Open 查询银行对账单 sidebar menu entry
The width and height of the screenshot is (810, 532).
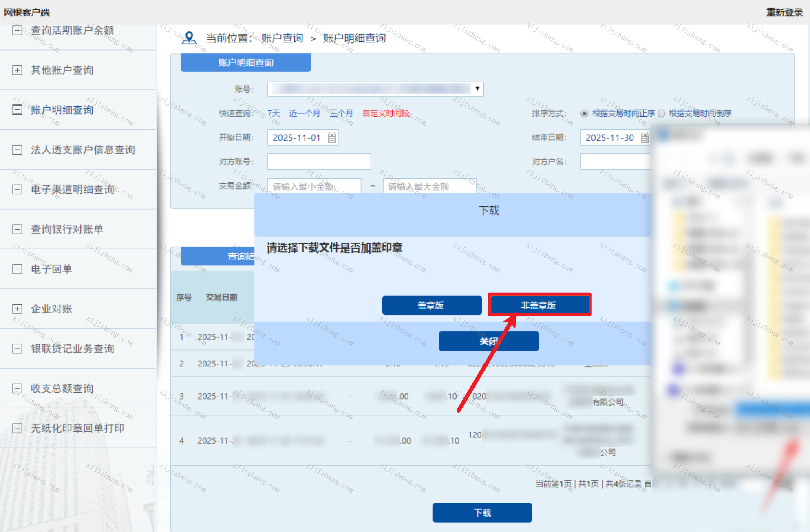pos(67,229)
